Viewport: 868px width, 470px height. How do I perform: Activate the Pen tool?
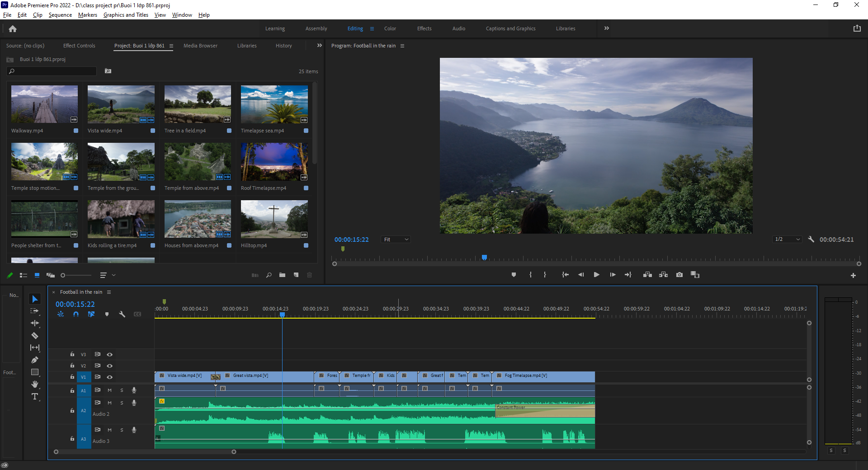(35, 360)
